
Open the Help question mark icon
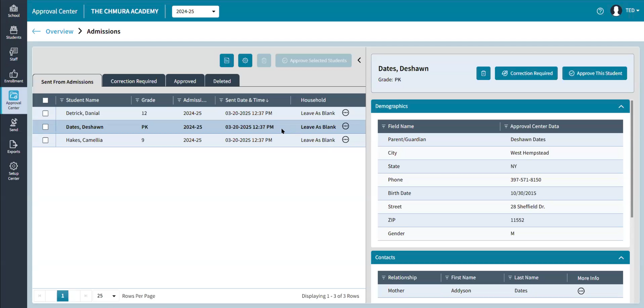[600, 11]
